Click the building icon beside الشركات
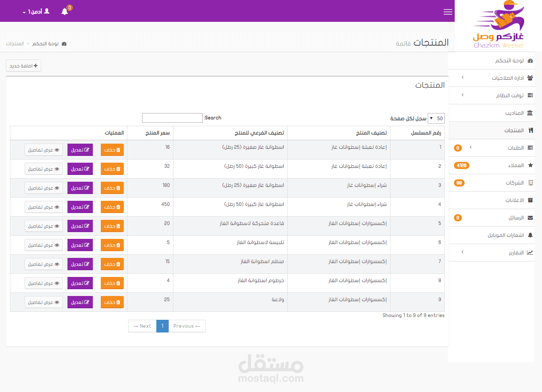542x392 pixels. pyautogui.click(x=531, y=183)
